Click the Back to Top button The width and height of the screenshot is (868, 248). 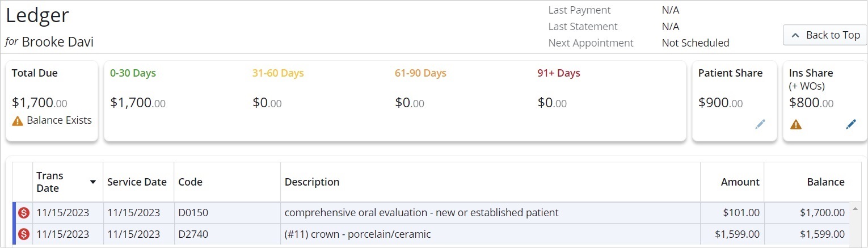tap(825, 35)
